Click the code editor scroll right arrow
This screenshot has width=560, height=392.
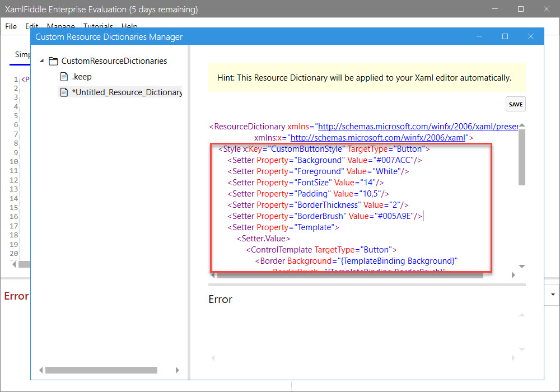pos(513,275)
